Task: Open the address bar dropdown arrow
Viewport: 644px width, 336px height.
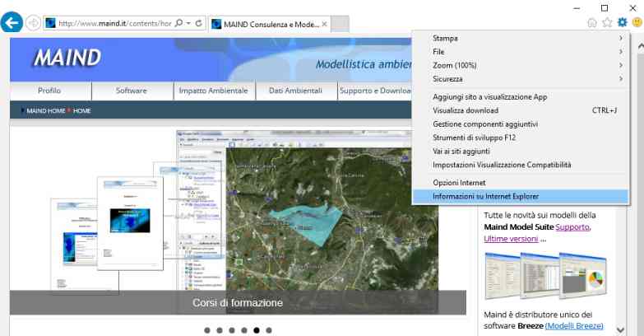Action: 188,23
